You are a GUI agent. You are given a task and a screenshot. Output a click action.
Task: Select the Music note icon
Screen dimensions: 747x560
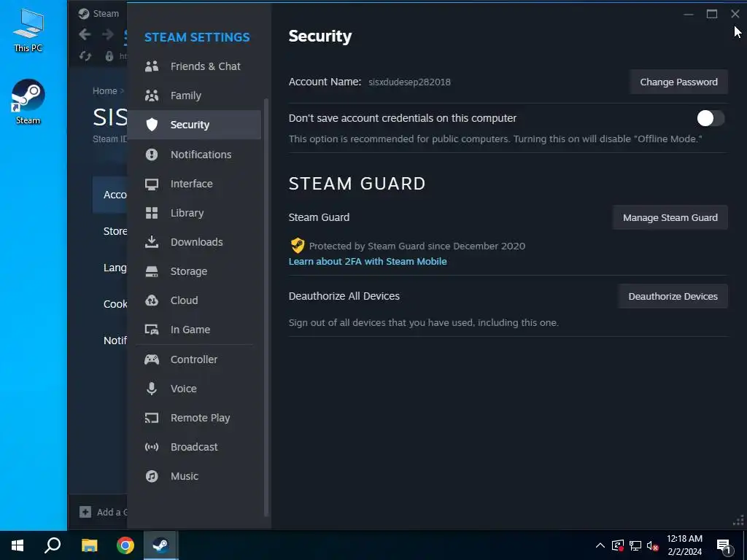coord(152,476)
